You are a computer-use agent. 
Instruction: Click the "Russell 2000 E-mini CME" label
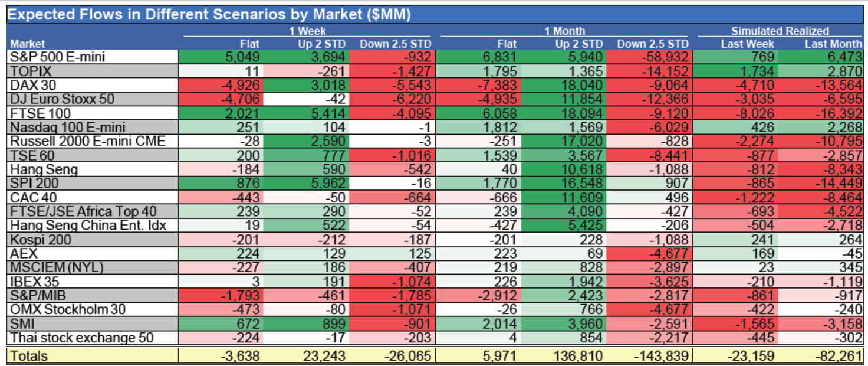[88, 141]
